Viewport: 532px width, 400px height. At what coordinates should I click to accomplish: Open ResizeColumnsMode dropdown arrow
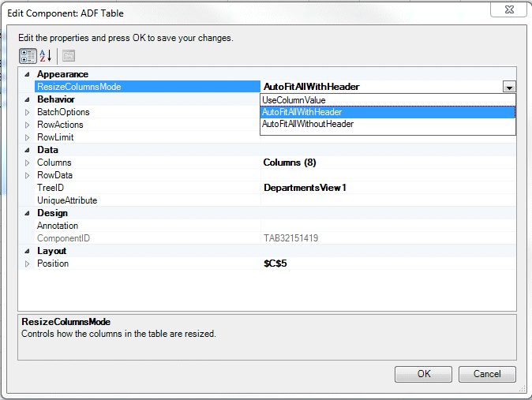(x=509, y=87)
